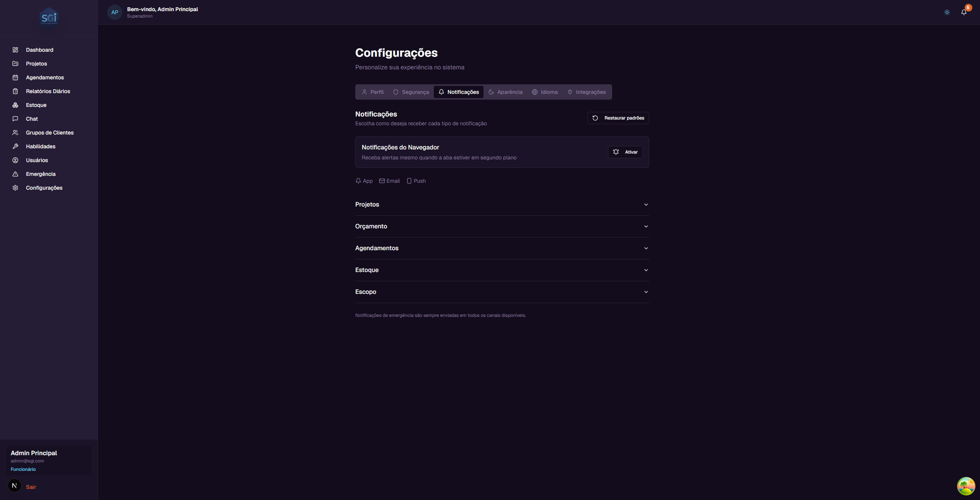Select the Habilidades wrench icon
The width and height of the screenshot is (980, 500).
point(15,146)
